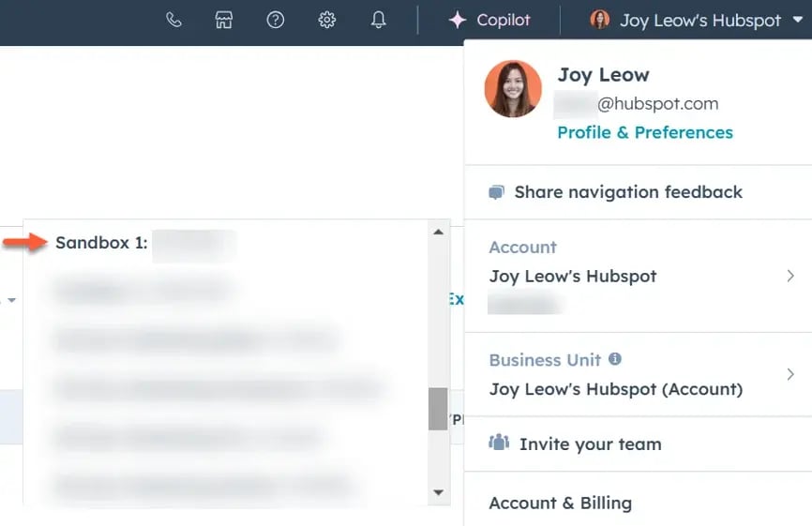Click the scroll down arrow in account list
The height and width of the screenshot is (526, 812).
[438, 491]
